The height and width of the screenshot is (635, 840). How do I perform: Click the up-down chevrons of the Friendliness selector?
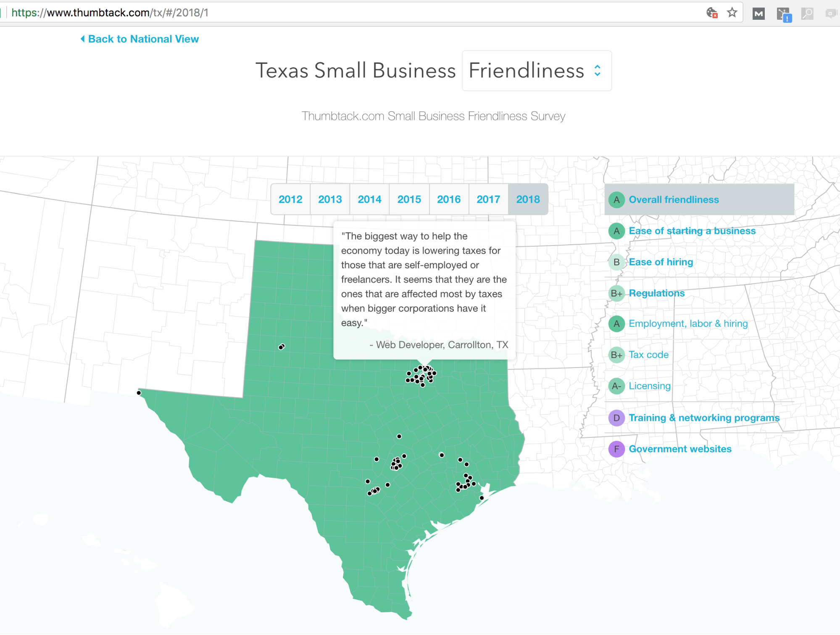tap(597, 71)
